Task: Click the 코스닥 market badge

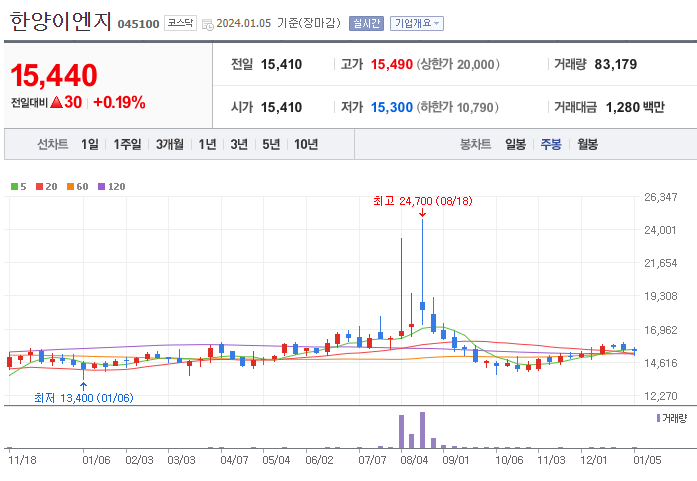Action: (180, 23)
